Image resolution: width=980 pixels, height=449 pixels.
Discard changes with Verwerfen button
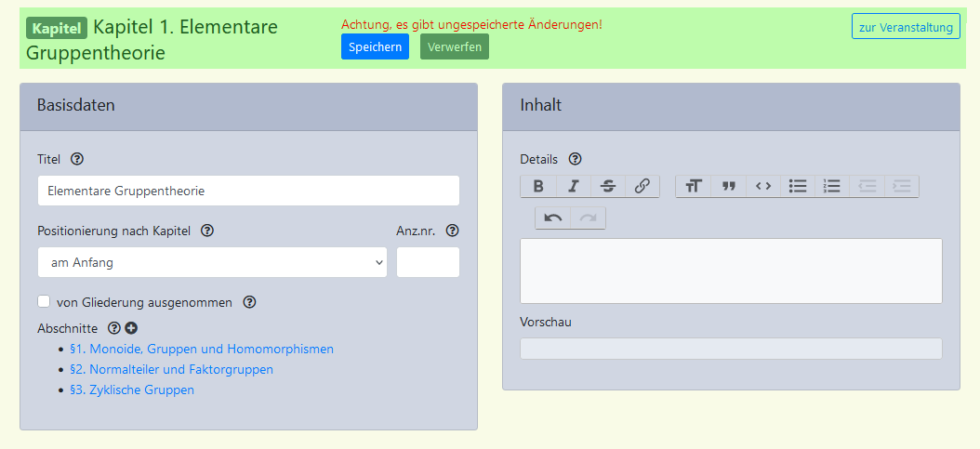[x=455, y=46]
